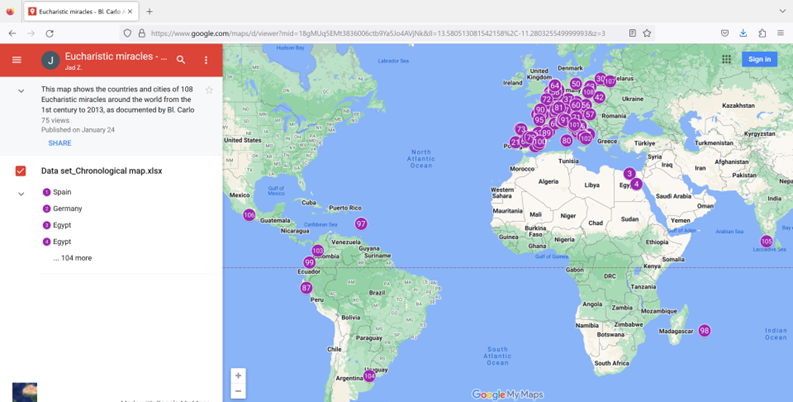Click the '75 views' text

pyautogui.click(x=55, y=120)
